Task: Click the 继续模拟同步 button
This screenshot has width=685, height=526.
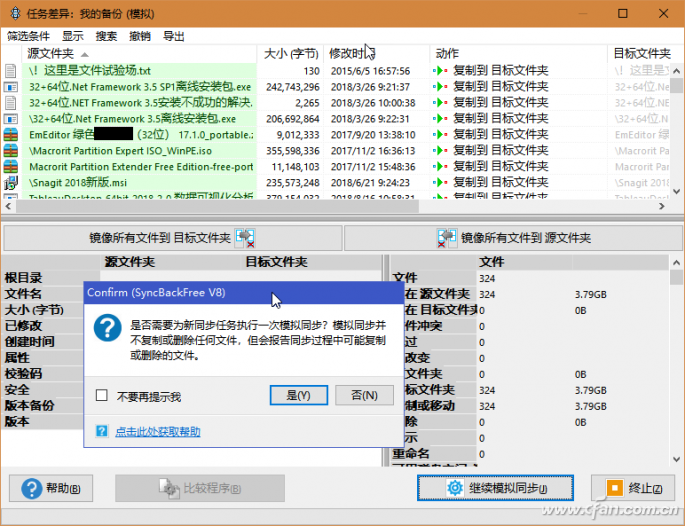Action: pyautogui.click(x=495, y=488)
